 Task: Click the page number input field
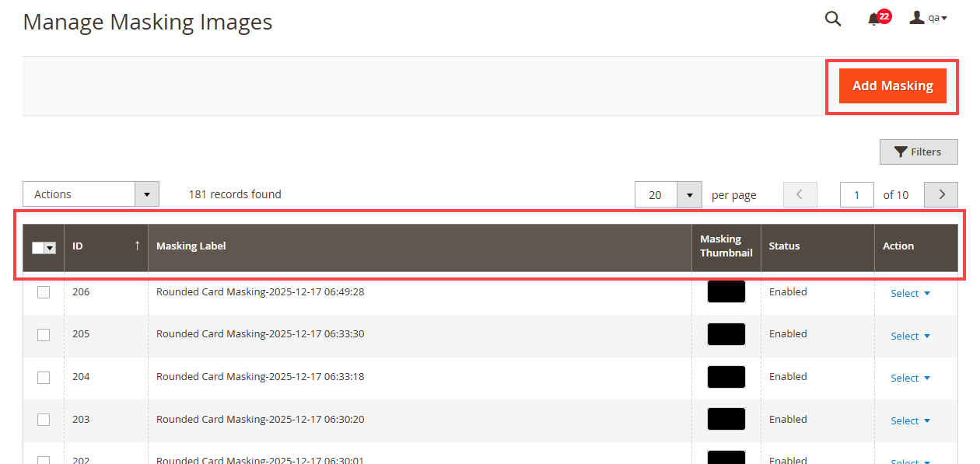point(856,194)
